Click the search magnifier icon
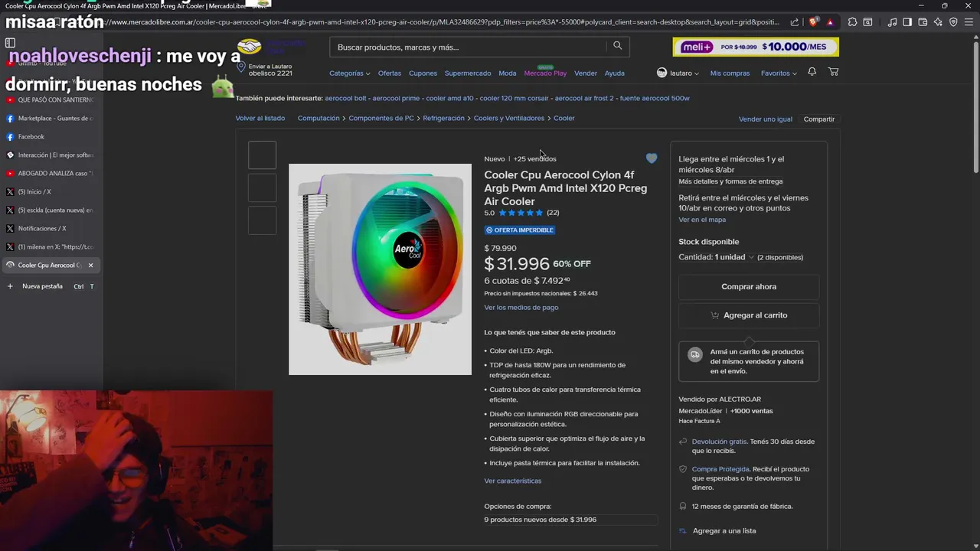 [617, 46]
